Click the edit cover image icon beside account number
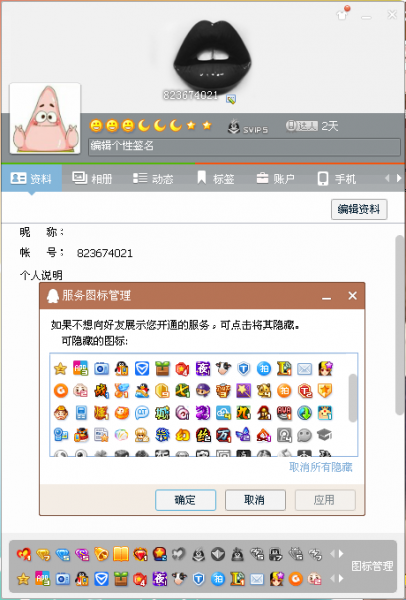The width and height of the screenshot is (406, 600). tap(231, 99)
